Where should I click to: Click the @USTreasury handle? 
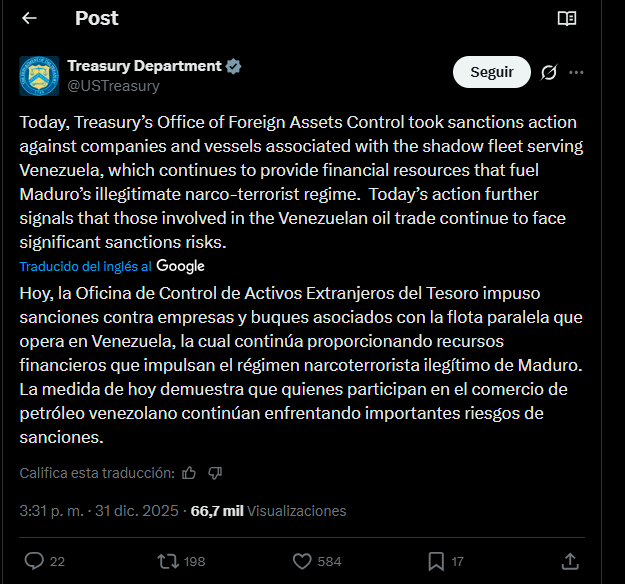[113, 86]
